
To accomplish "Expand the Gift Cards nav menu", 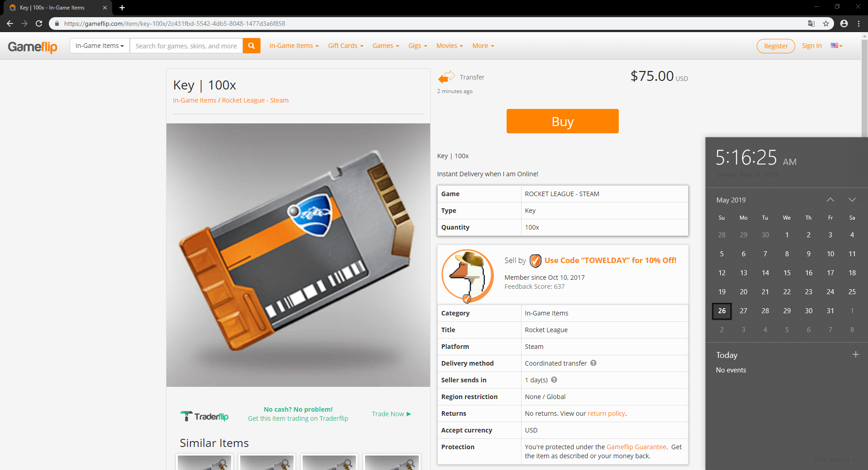I will click(x=346, y=46).
